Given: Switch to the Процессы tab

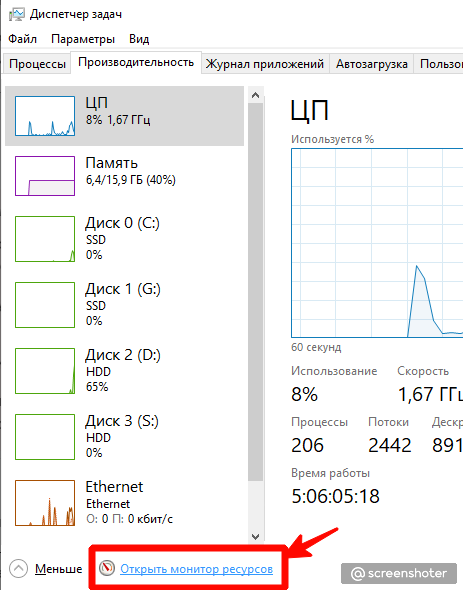Looking at the screenshot, I should pos(37,64).
